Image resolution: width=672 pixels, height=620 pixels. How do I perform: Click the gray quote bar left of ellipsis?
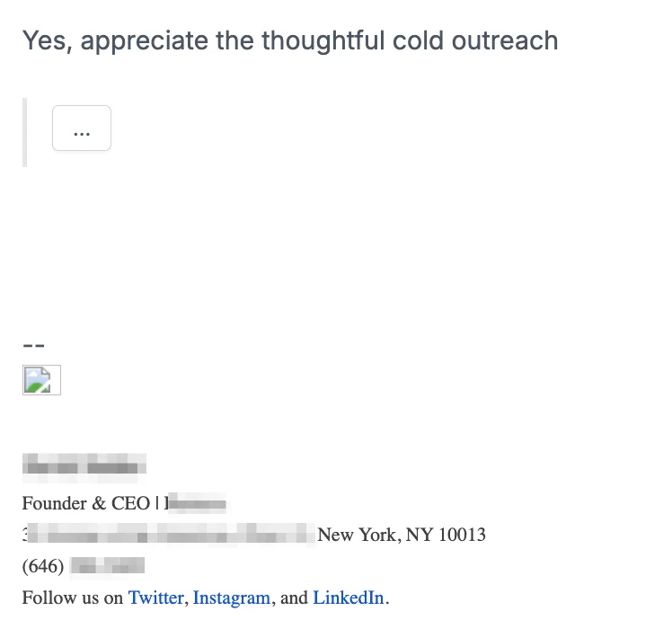25,132
